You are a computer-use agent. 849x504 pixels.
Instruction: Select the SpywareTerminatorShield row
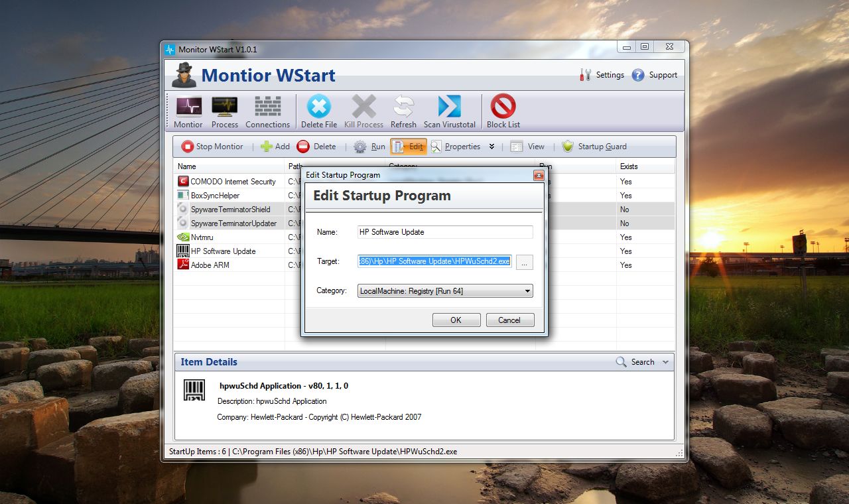(424, 209)
